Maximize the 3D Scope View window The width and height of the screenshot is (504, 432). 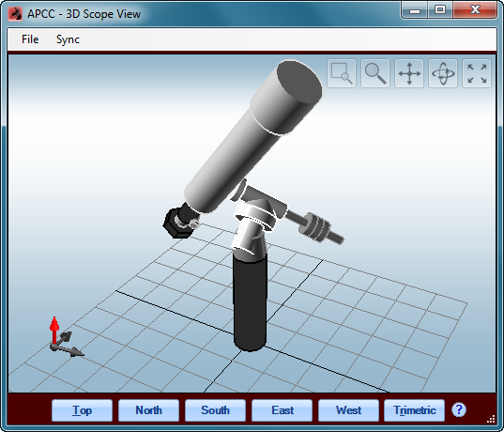[x=440, y=9]
